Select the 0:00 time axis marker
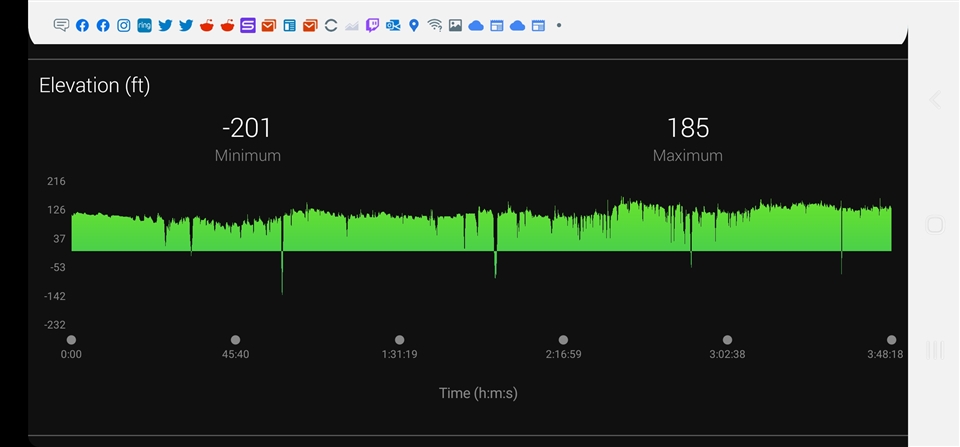 click(x=71, y=340)
